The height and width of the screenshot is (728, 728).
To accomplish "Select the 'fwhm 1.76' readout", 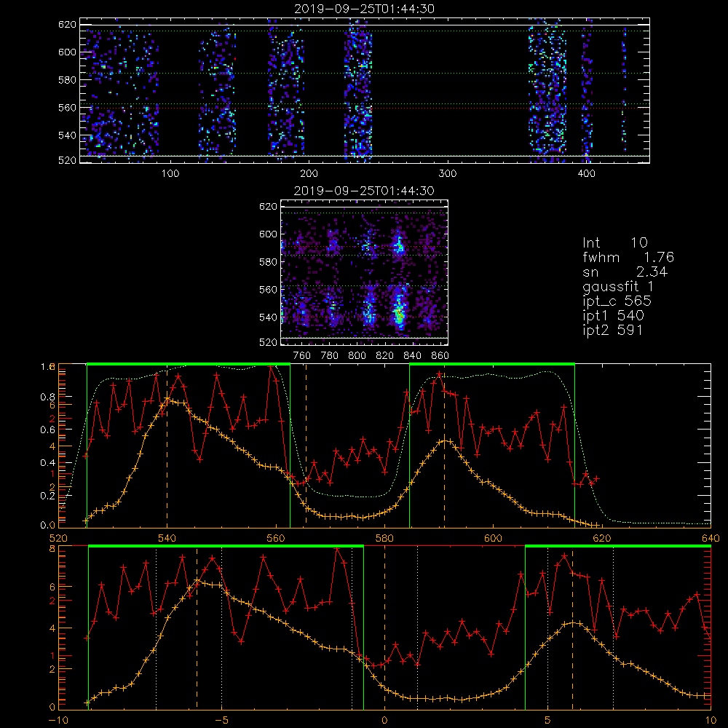I will [x=628, y=257].
